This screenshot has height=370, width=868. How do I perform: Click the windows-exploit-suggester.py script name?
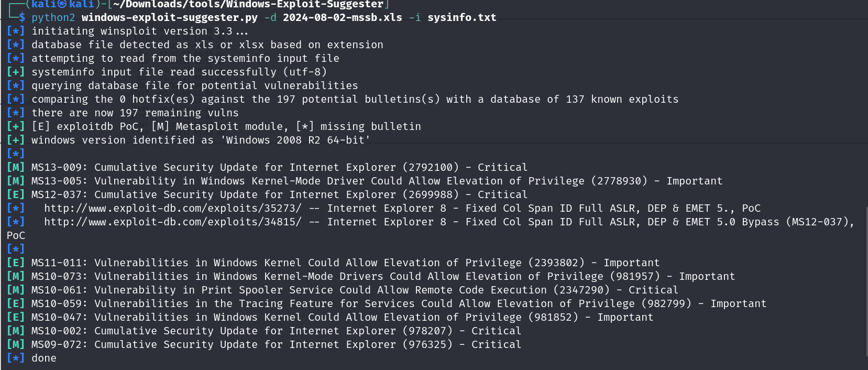click(169, 17)
